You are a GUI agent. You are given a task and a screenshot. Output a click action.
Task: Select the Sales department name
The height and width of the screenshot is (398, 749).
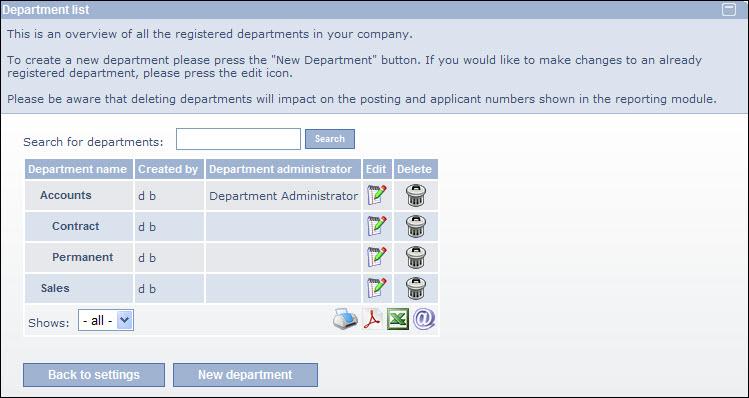click(55, 289)
